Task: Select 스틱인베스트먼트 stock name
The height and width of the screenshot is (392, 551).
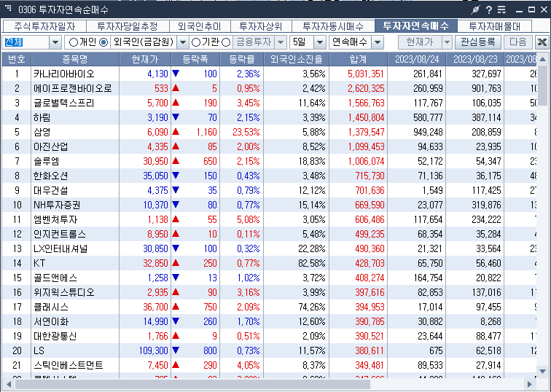Action: tap(69, 365)
